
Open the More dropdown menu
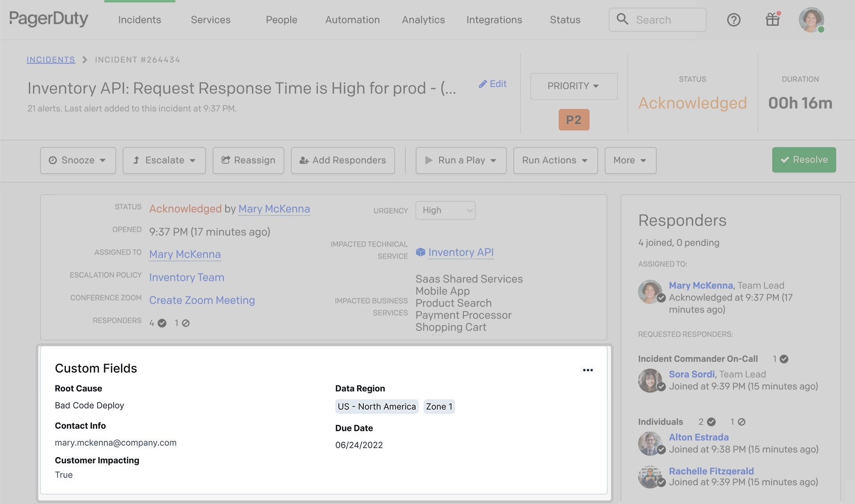[630, 160]
